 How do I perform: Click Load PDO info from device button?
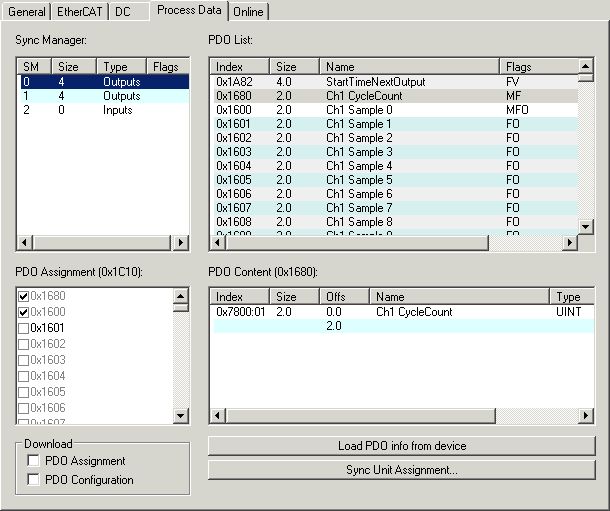[x=402, y=446]
